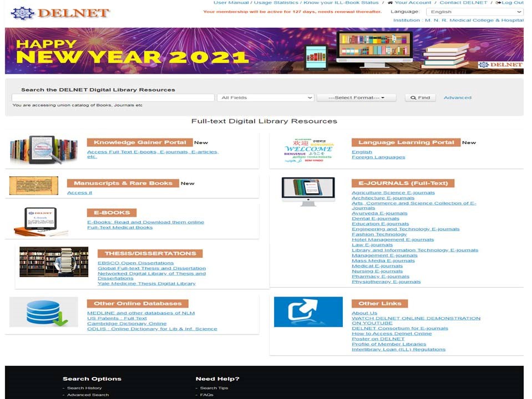Open the Foreign Languages link
532x399 pixels.
click(378, 157)
